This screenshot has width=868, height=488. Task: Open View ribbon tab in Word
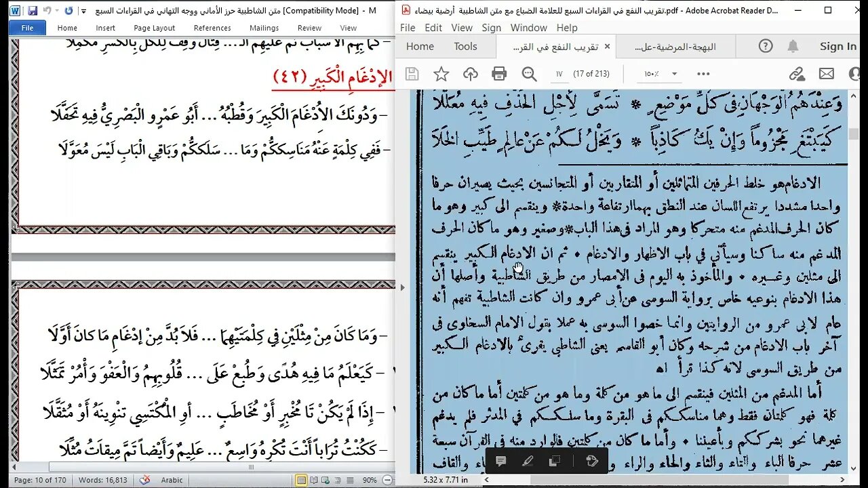349,28
